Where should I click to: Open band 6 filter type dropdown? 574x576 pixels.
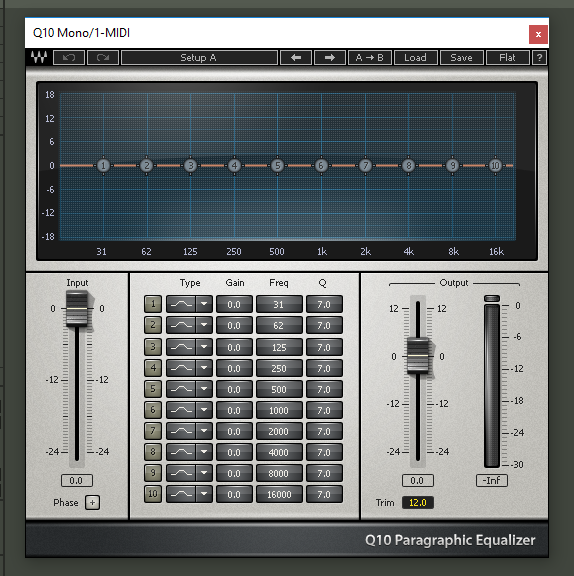point(204,410)
